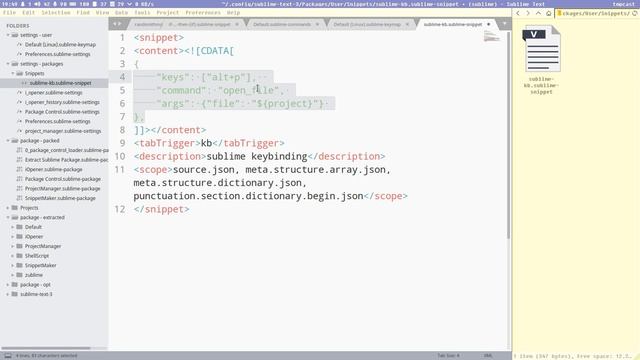Toggle the panel switcher icon in status bar
Image resolution: width=640 pixels, height=360 pixels.
8,356
